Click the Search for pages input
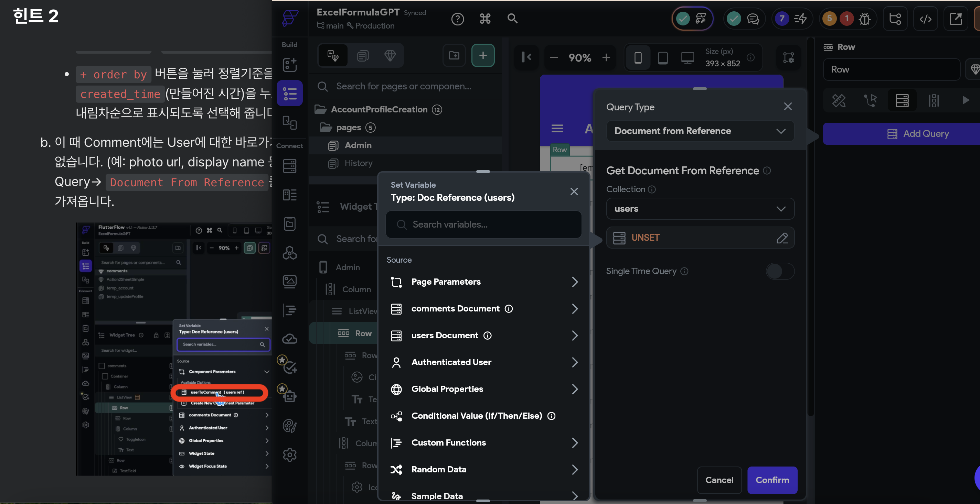Screen dimensions: 980x504 pyautogui.click(x=405, y=87)
